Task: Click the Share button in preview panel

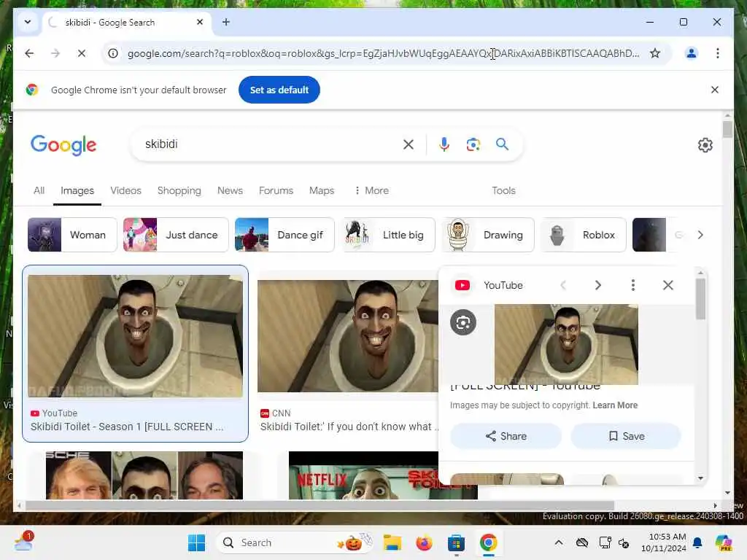Action: coord(506,436)
